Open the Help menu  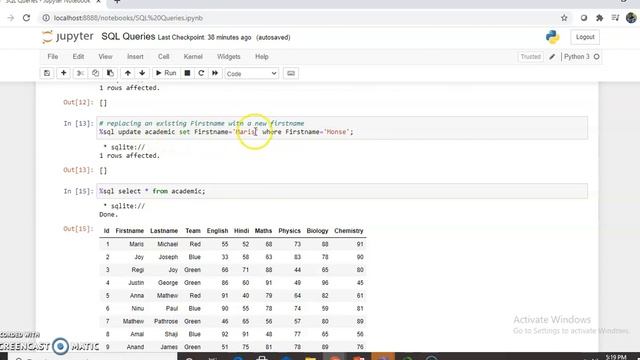[x=262, y=57]
